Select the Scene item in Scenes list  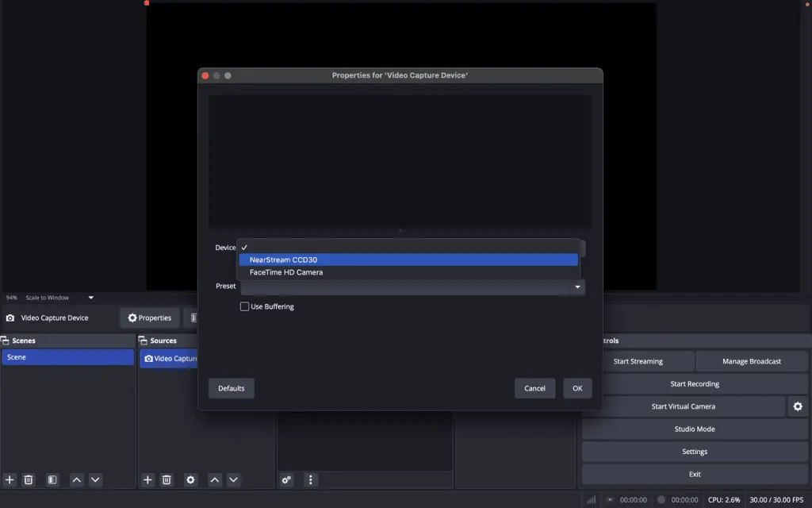coord(68,357)
